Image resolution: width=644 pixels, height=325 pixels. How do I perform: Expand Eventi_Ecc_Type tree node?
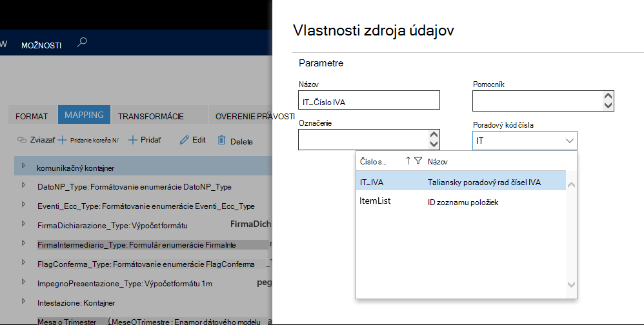(x=24, y=204)
